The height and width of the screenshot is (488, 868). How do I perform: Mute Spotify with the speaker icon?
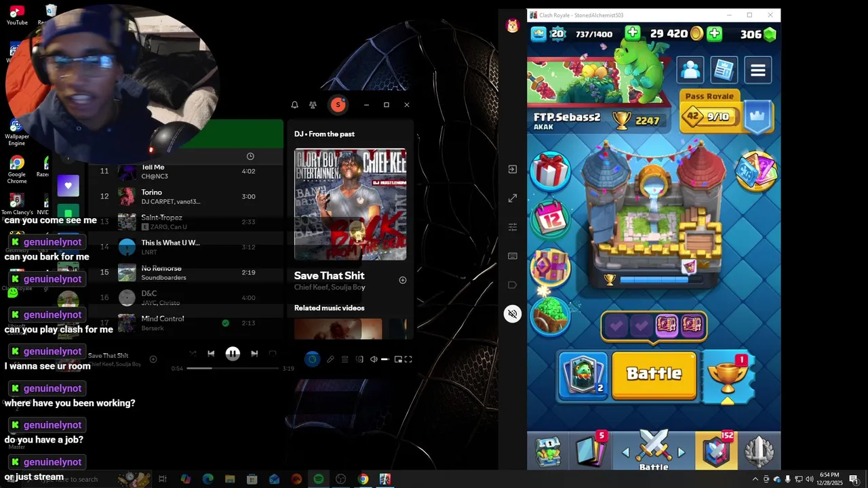(374, 359)
